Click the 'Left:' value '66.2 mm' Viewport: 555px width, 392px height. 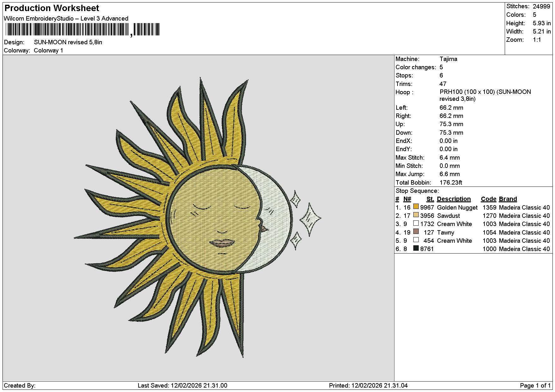click(x=451, y=107)
